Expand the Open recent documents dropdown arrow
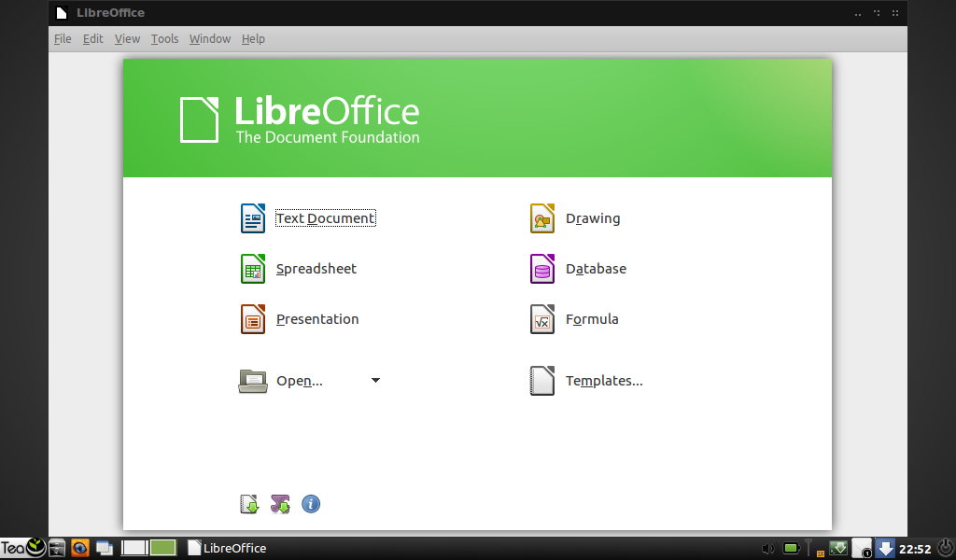The height and width of the screenshot is (560, 956). click(375, 380)
